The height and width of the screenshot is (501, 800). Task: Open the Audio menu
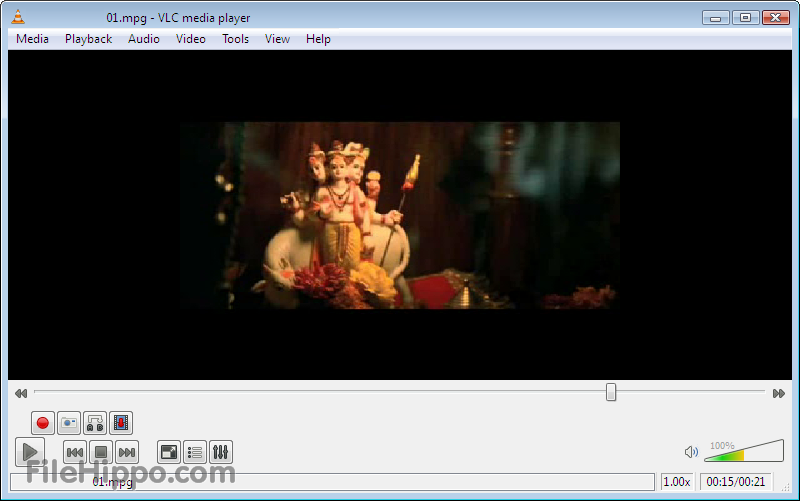click(x=144, y=39)
